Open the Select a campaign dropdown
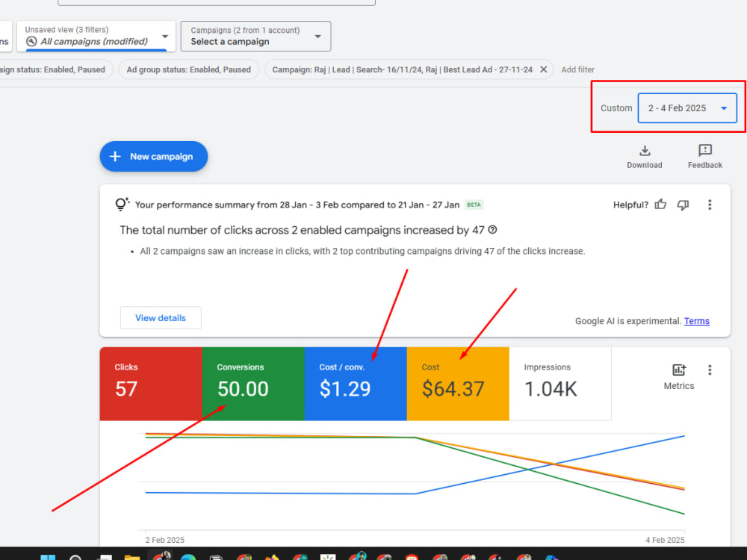The image size is (747, 560). pyautogui.click(x=255, y=36)
